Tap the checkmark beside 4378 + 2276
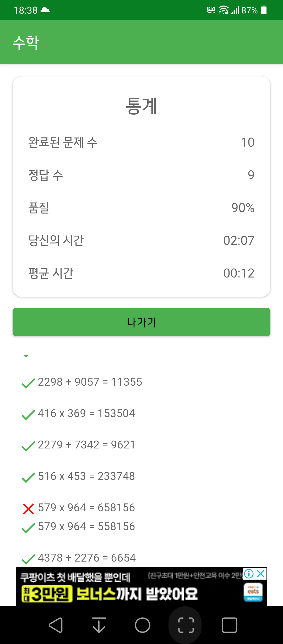This screenshot has height=644, width=283. 28,559
